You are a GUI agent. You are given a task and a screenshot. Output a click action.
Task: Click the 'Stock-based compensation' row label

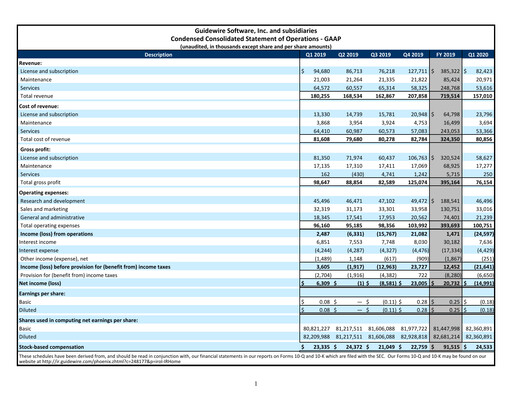click(x=51, y=347)
